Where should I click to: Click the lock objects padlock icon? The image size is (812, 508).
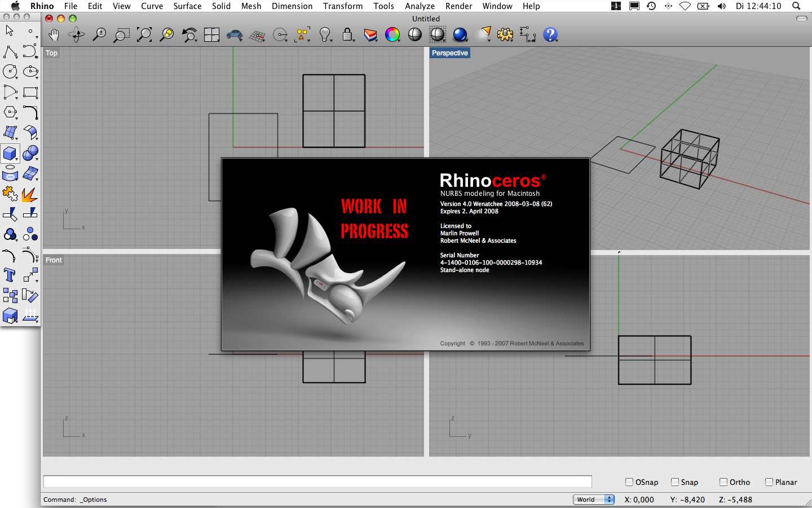click(x=347, y=35)
